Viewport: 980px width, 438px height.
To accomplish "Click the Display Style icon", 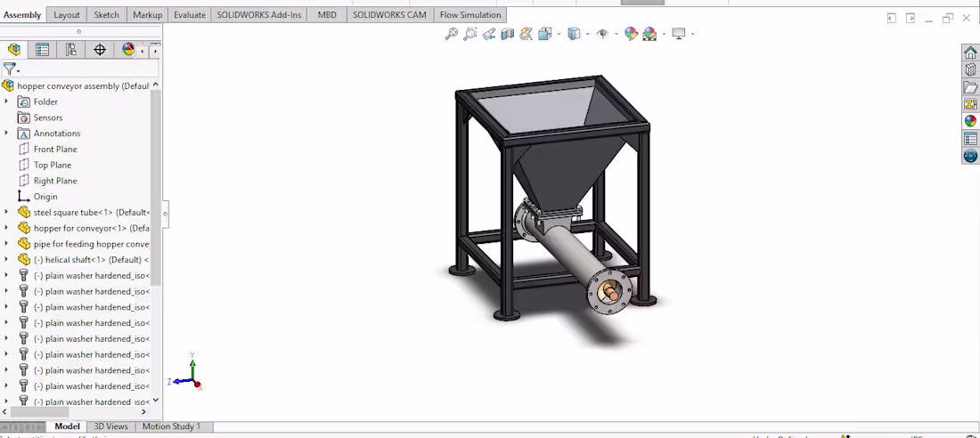I will pos(574,34).
